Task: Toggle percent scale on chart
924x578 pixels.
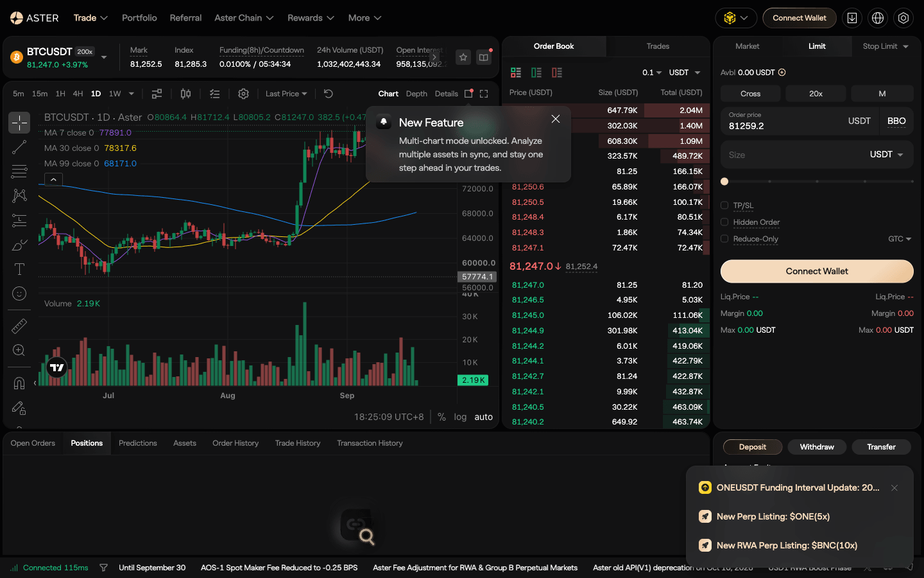Action: [441, 417]
